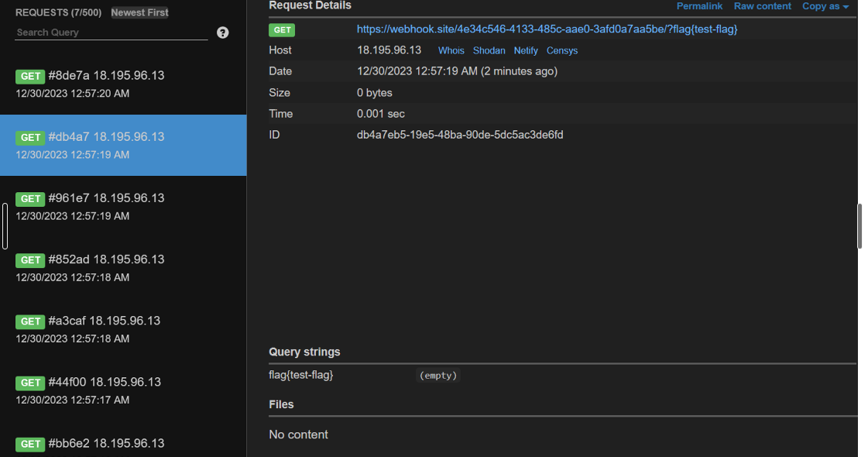The height and width of the screenshot is (457, 868).
Task: Toggle the Newest First sort order
Action: click(139, 12)
